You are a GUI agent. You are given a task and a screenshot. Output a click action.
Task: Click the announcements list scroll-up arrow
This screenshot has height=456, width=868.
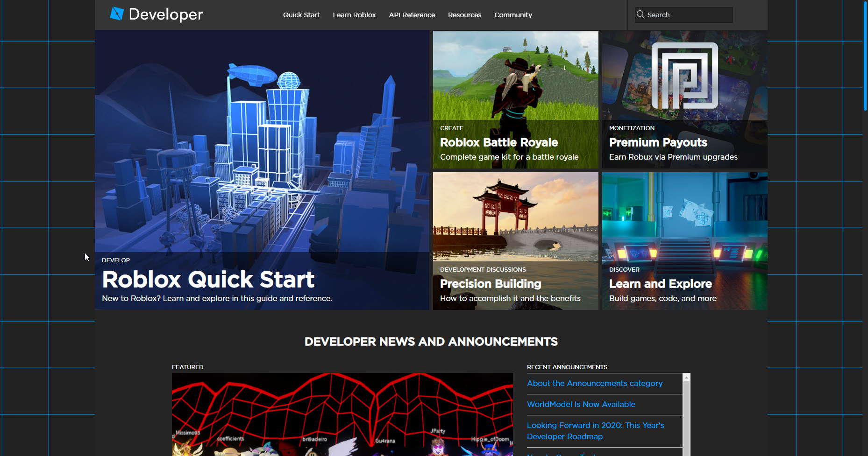(686, 377)
